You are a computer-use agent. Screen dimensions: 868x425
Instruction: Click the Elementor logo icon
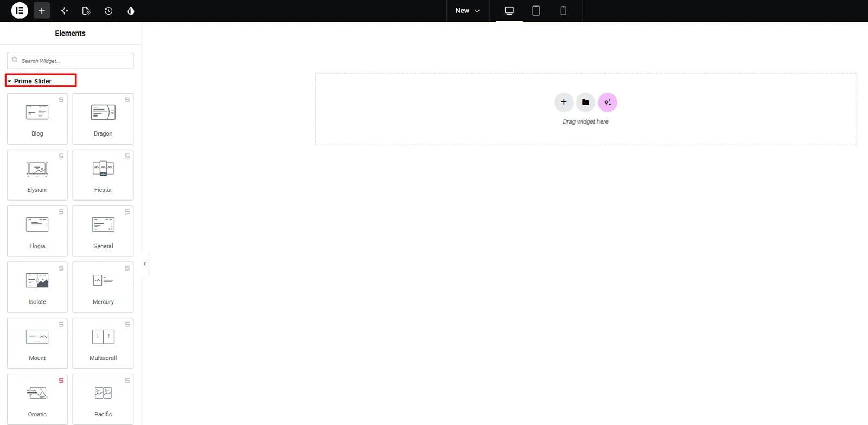tap(20, 10)
